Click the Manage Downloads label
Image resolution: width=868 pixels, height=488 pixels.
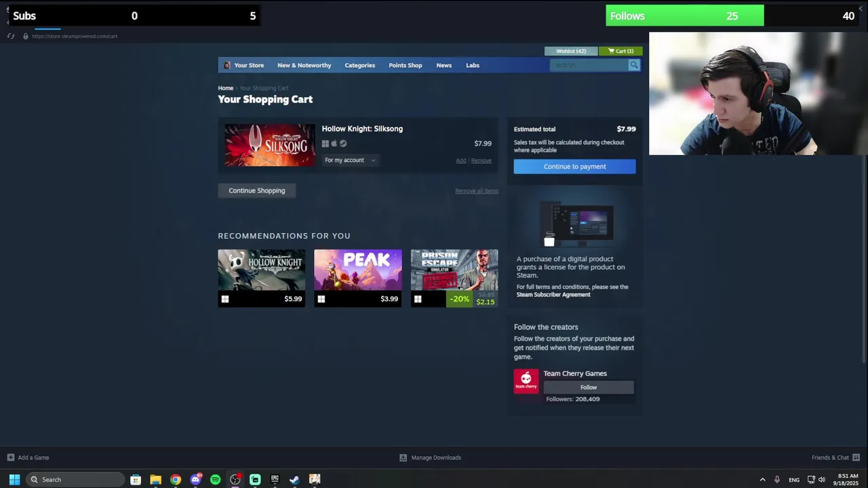point(436,457)
